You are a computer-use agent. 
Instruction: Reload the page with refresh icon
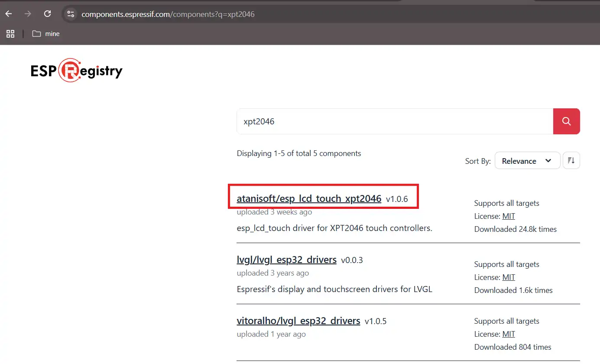pyautogui.click(x=48, y=14)
